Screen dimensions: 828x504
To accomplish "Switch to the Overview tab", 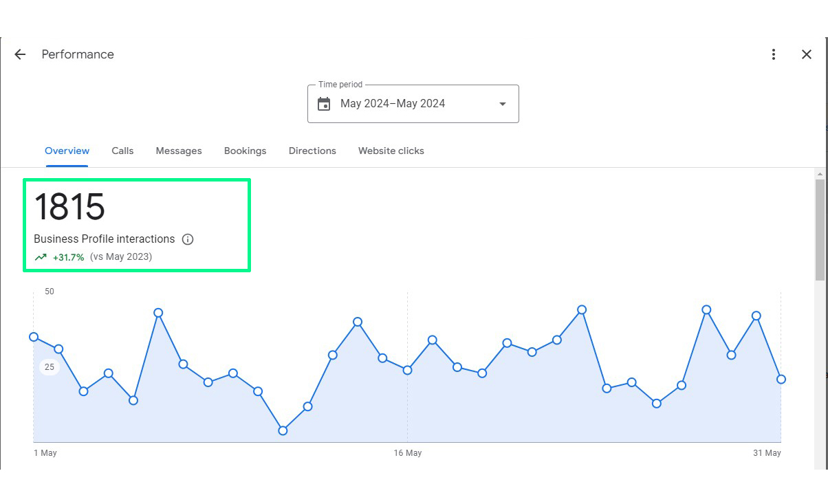I will tap(67, 151).
